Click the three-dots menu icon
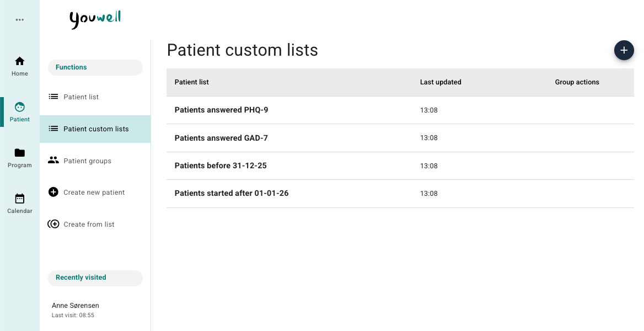This screenshot has width=644, height=331. [20, 20]
